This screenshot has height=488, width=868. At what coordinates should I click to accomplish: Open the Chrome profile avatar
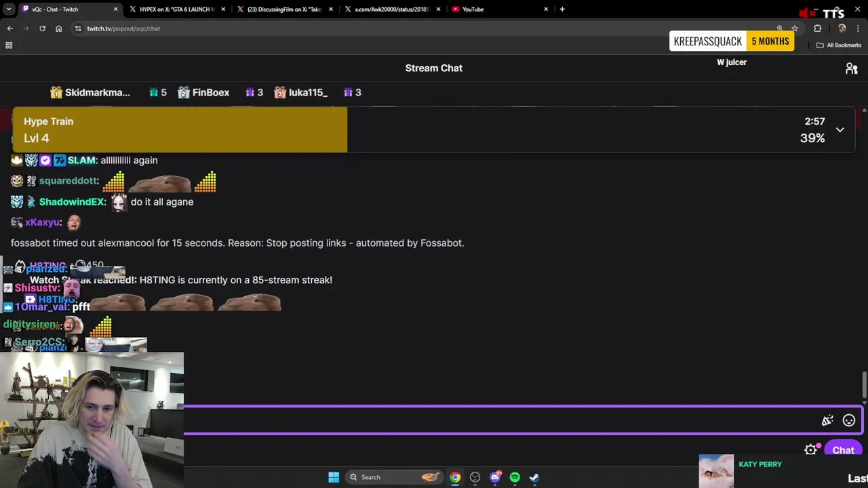[x=842, y=28]
